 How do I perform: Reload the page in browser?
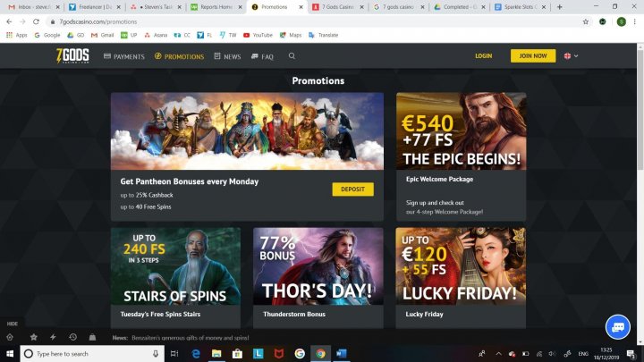tap(36, 21)
